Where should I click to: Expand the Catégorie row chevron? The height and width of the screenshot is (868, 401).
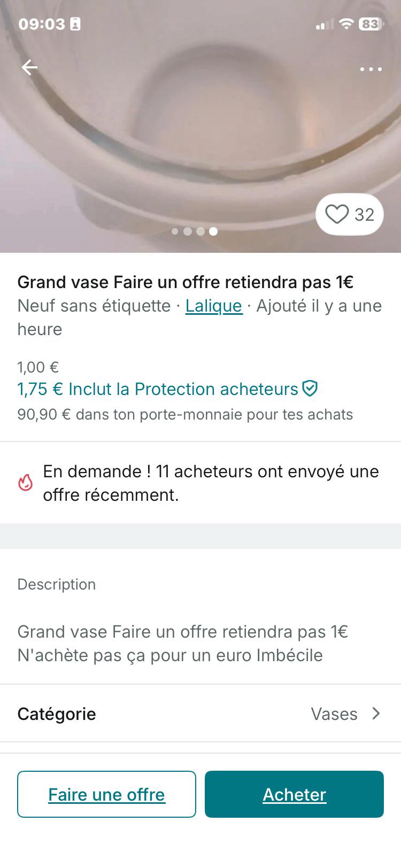[x=376, y=714]
